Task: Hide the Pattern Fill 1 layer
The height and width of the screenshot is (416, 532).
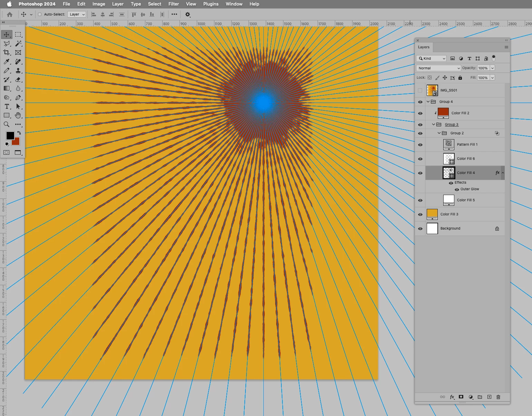Action: click(x=420, y=145)
